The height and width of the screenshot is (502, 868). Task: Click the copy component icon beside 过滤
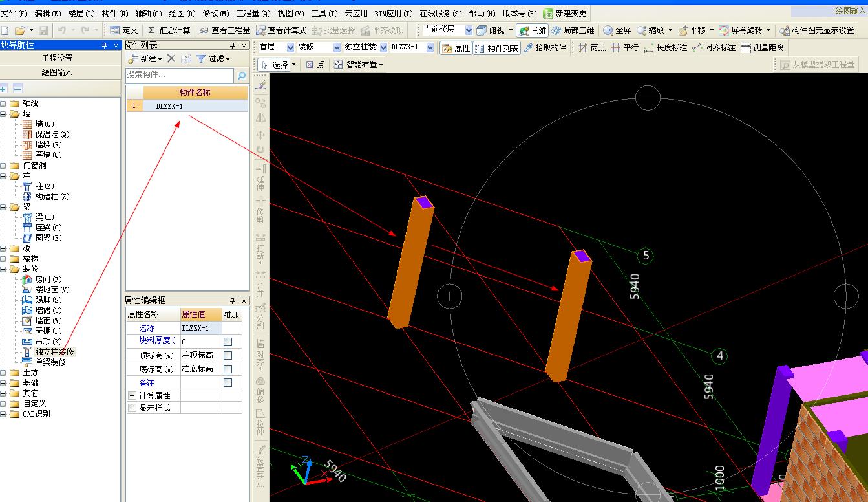click(x=186, y=58)
